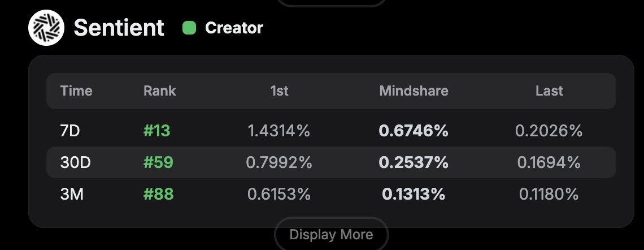Click the 0.1180% last value

point(549,195)
